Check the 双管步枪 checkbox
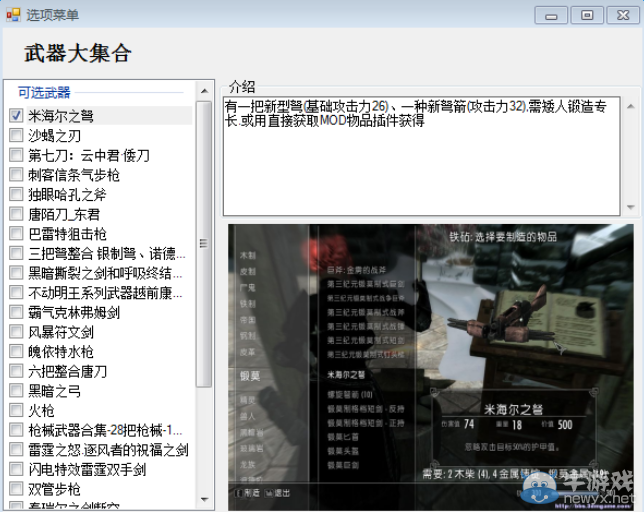Image resolution: width=644 pixels, height=512 pixels. [16, 489]
